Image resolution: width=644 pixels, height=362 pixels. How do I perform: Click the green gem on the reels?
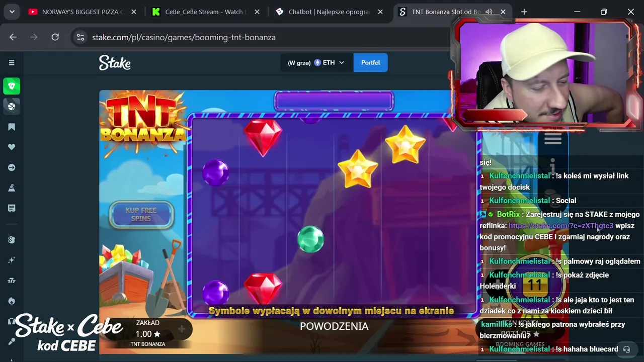[310, 239]
